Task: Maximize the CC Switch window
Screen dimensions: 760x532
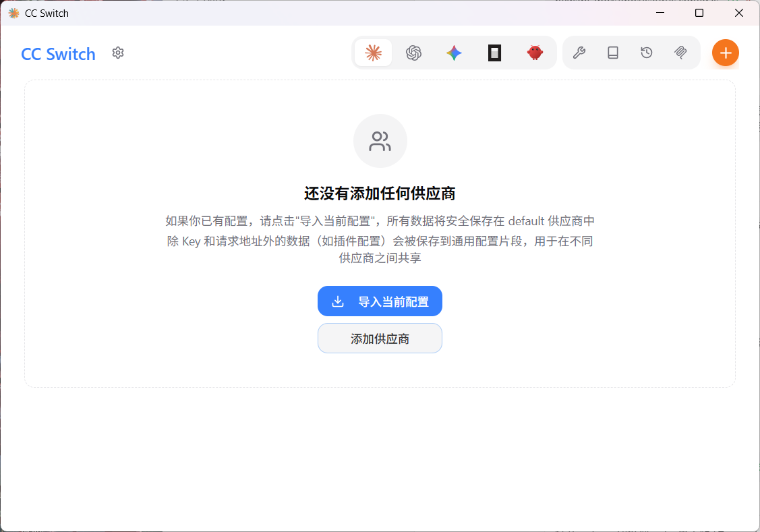Action: [x=699, y=13]
